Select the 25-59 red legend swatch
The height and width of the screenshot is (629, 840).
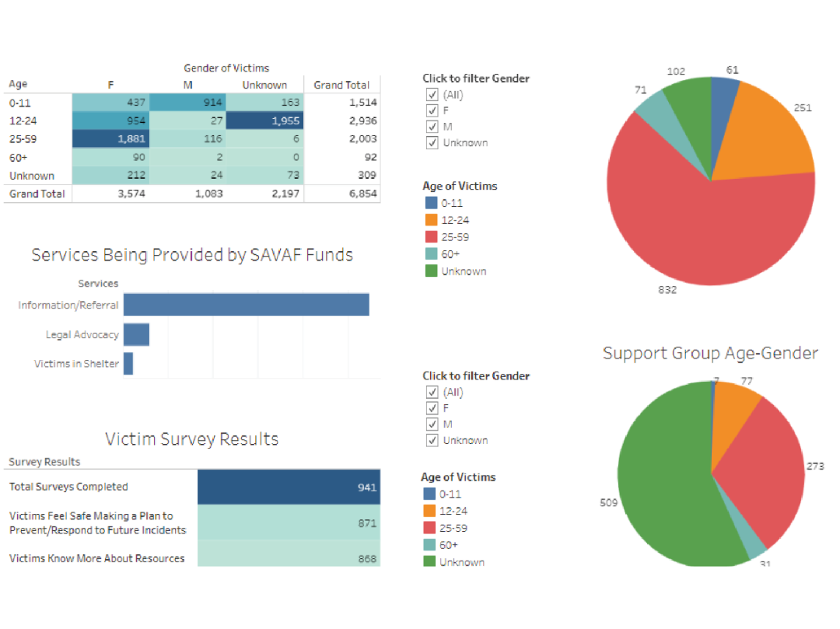[432, 237]
